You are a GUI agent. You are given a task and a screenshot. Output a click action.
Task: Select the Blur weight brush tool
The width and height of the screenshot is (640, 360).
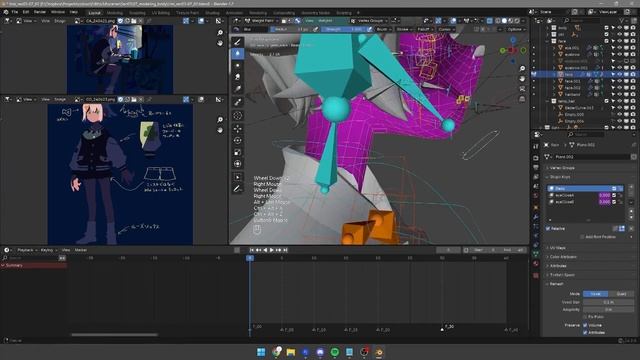point(238,53)
